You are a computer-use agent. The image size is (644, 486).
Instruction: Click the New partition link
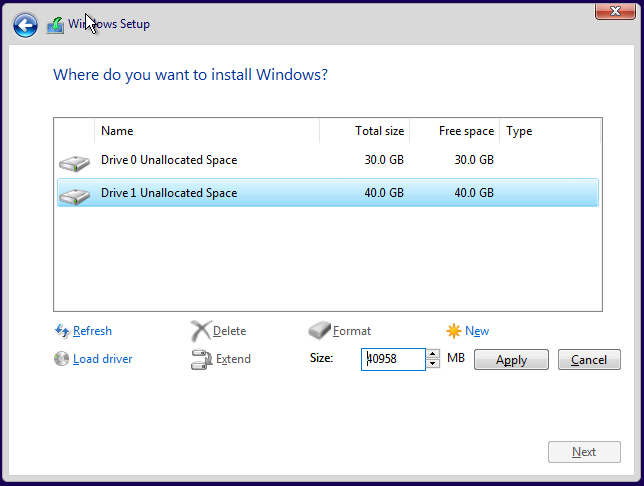click(x=477, y=331)
